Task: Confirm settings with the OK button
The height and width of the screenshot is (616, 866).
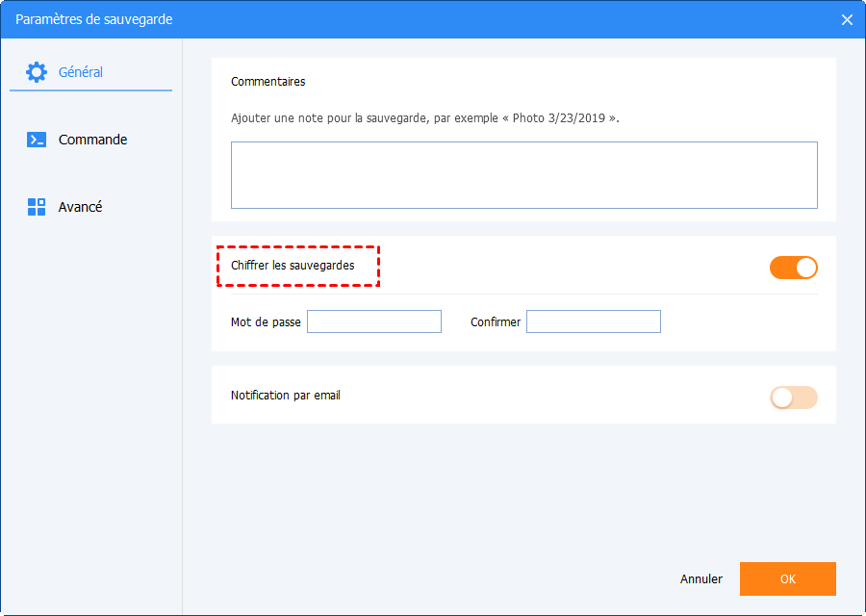Action: tap(788, 579)
